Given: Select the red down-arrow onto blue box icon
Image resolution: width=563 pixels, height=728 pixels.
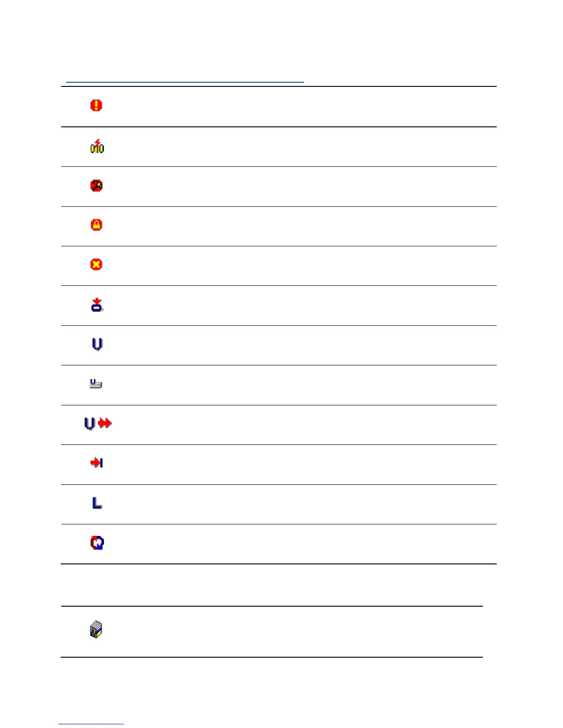Looking at the screenshot, I should point(97,305).
